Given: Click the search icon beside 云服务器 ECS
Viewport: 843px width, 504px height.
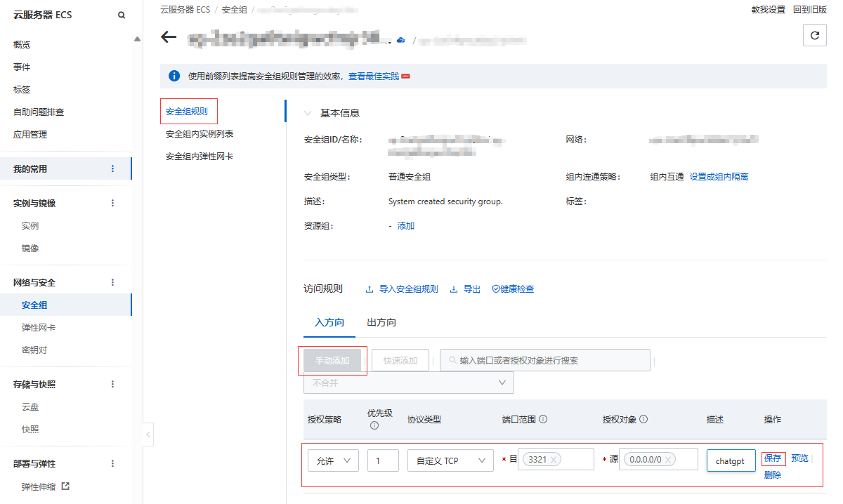Looking at the screenshot, I should pos(122,15).
